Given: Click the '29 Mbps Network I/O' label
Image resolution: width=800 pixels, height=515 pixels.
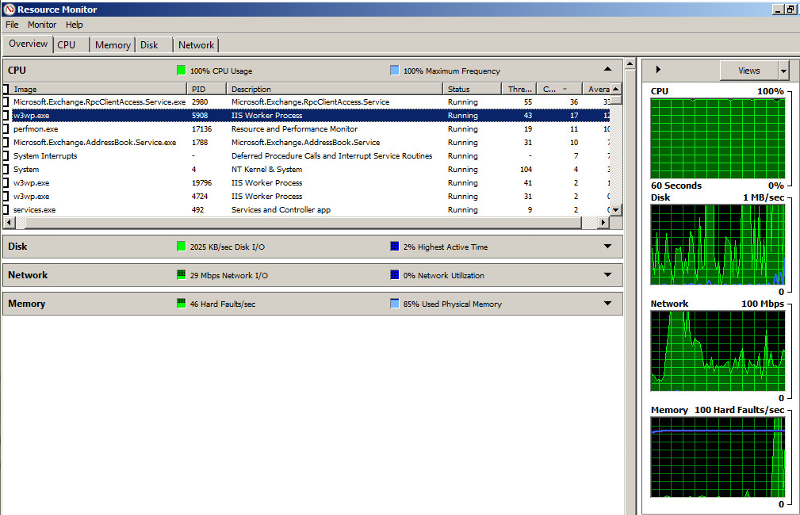Looking at the screenshot, I should [229, 276].
